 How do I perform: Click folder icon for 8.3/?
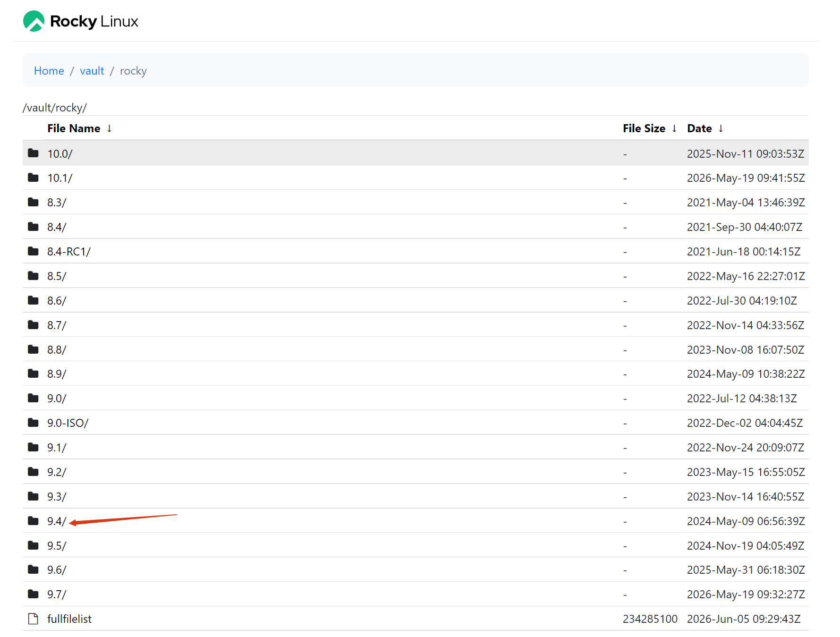coord(33,202)
